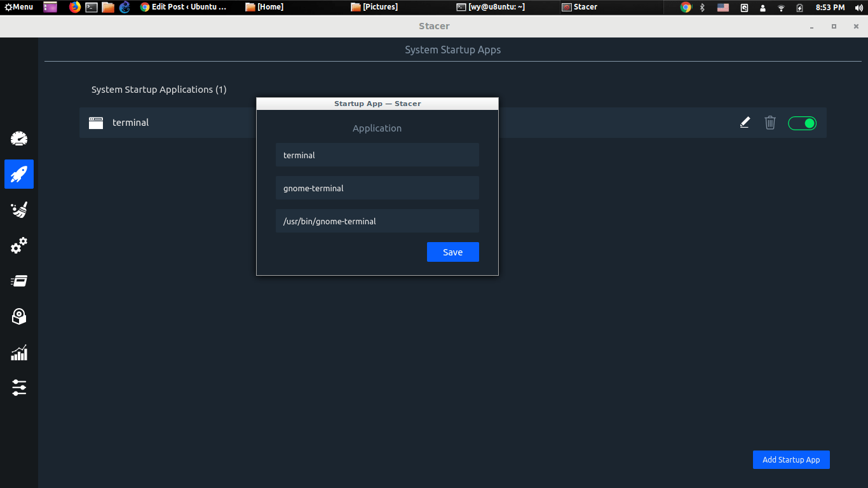Edit the terminal startup entry with pencil
Screen dimensions: 868x488
(x=745, y=123)
